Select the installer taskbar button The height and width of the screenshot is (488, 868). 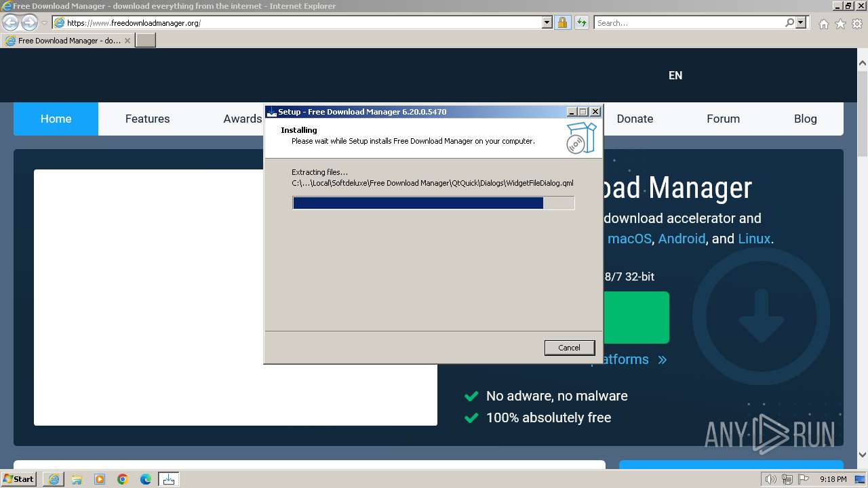pos(169,479)
